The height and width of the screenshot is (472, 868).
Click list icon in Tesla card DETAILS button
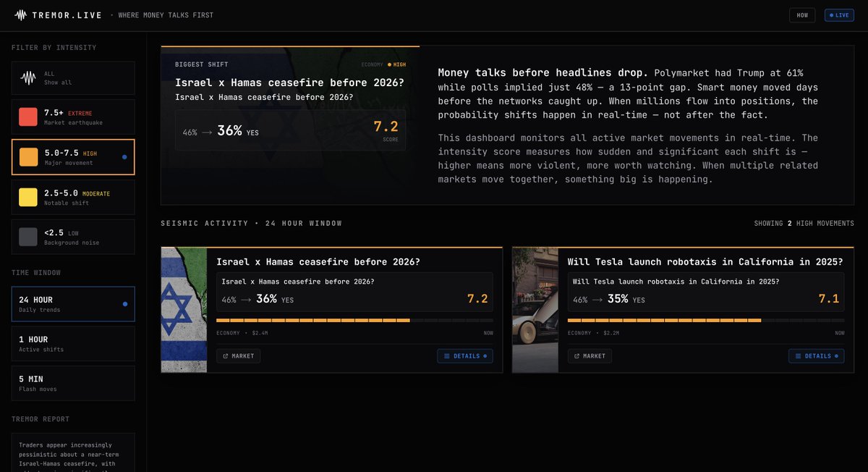point(798,356)
